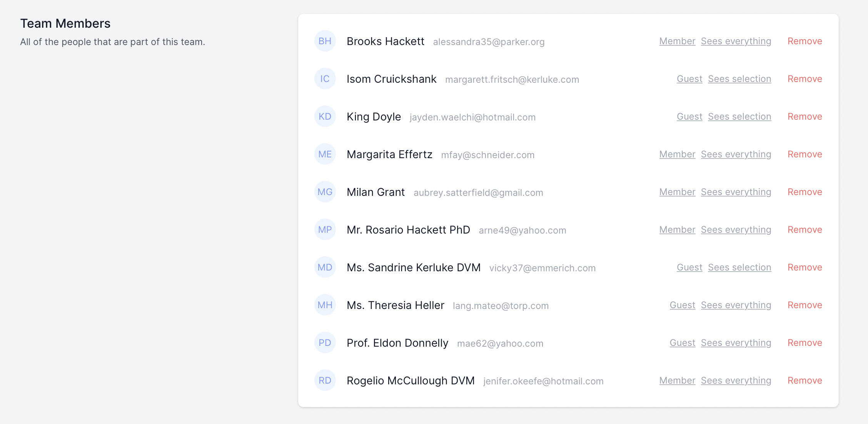868x424 pixels.
Task: Open Mr. Rosario Hackett's Sees everything setting
Action: (x=736, y=230)
